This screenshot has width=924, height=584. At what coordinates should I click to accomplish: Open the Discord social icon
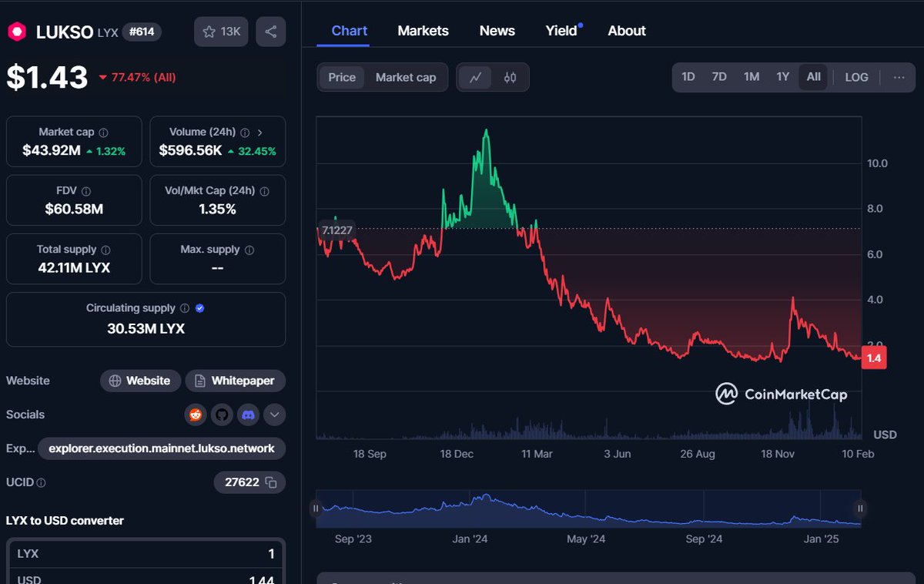point(248,415)
